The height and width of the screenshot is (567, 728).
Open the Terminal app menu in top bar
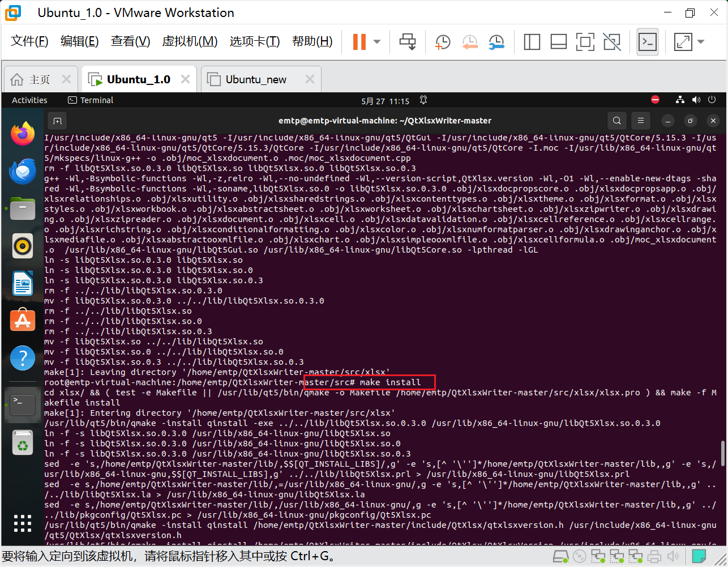pos(91,100)
